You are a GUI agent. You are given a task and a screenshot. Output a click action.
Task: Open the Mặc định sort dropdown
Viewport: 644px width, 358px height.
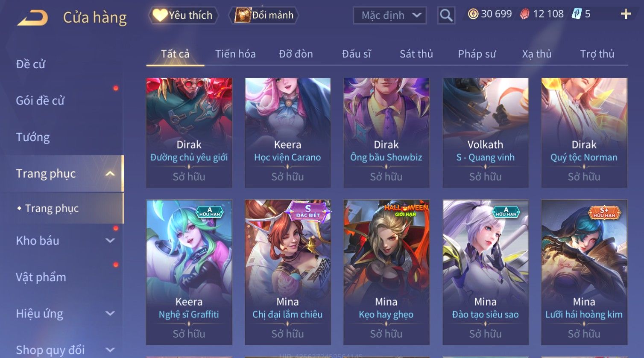[389, 15]
